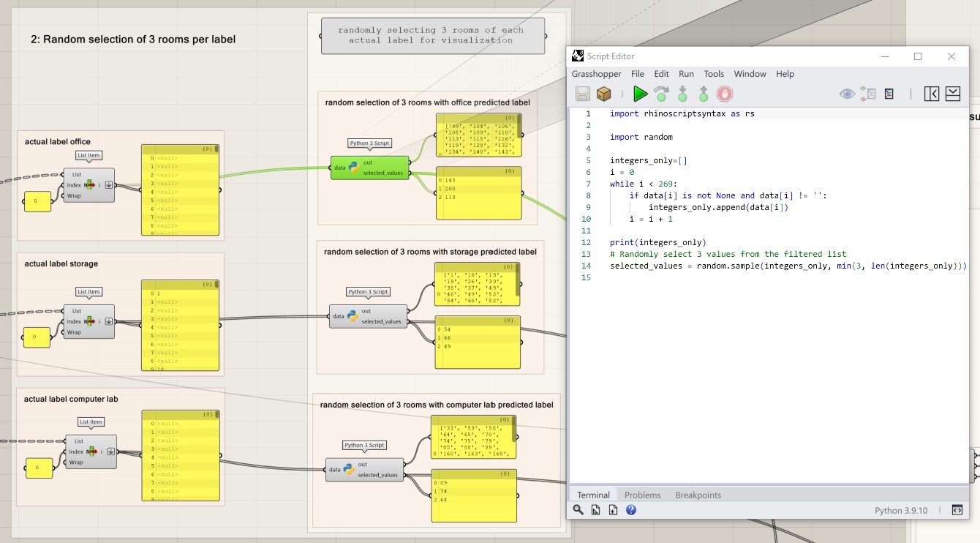Click the down arrow on storage List Item
The height and width of the screenshot is (543, 980).
tap(109, 321)
